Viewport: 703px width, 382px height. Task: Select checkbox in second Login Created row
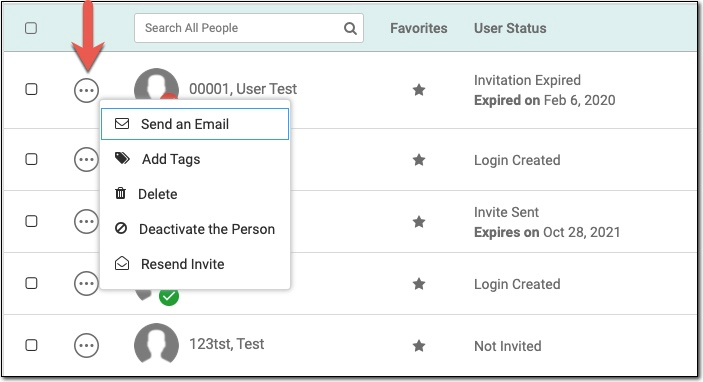tap(31, 283)
